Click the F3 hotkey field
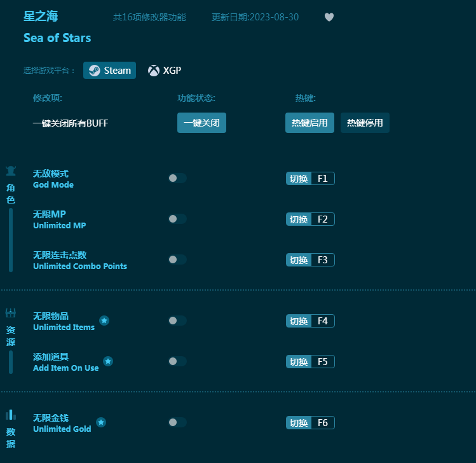 click(323, 259)
